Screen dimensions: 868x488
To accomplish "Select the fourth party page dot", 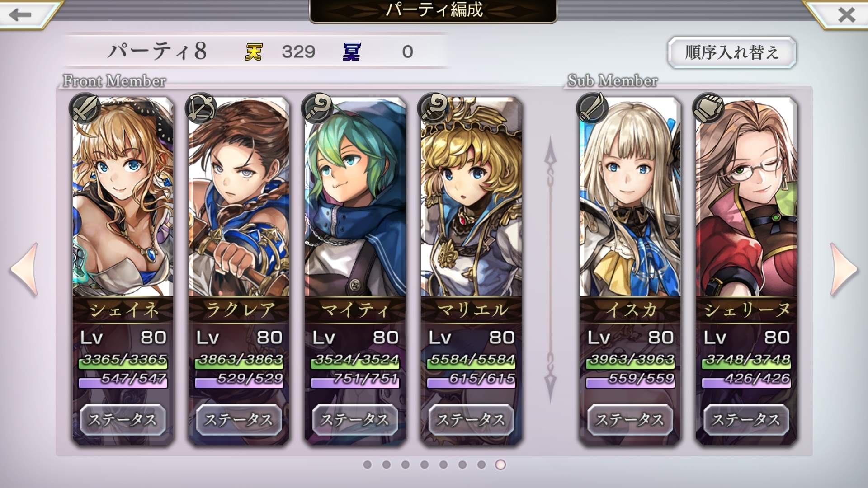I will (425, 465).
